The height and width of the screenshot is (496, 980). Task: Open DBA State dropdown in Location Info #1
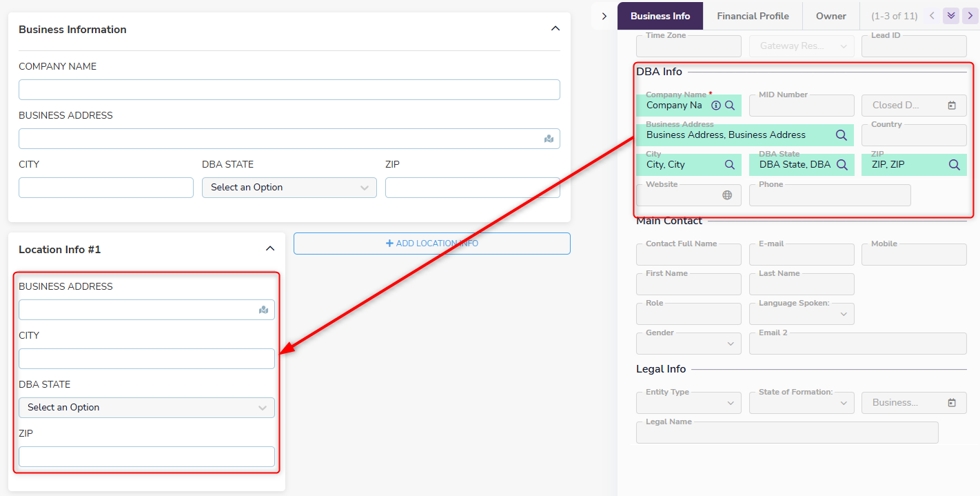146,408
